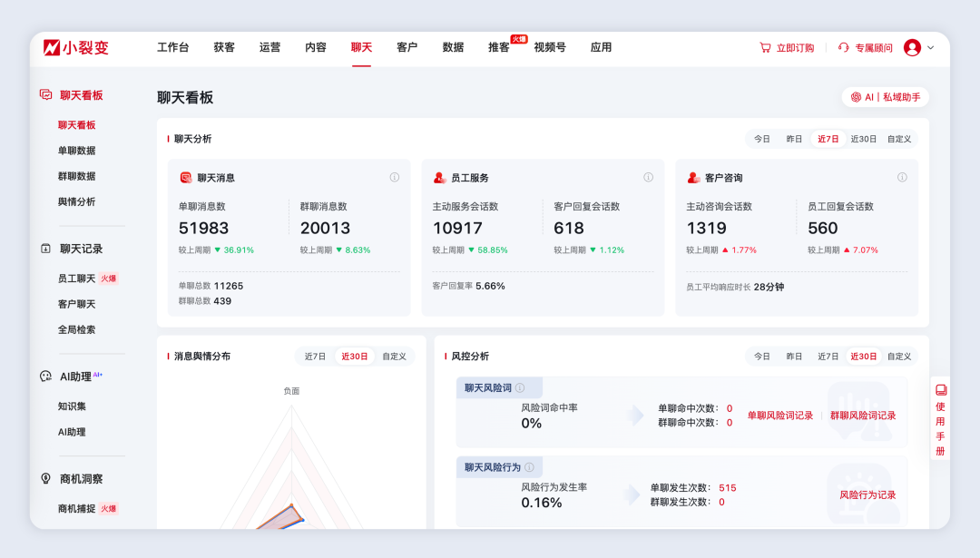
Task: Open the 推客 tab with 火爆 badge
Action: coord(497,47)
